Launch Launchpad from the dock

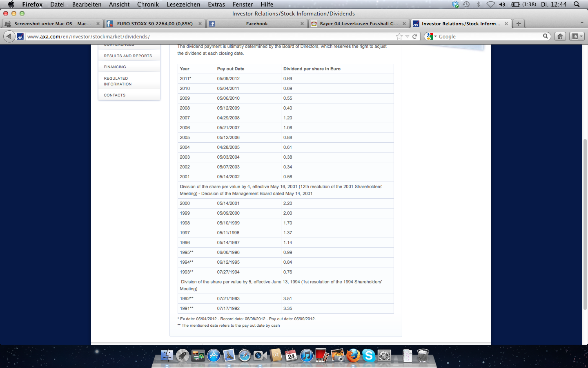182,355
